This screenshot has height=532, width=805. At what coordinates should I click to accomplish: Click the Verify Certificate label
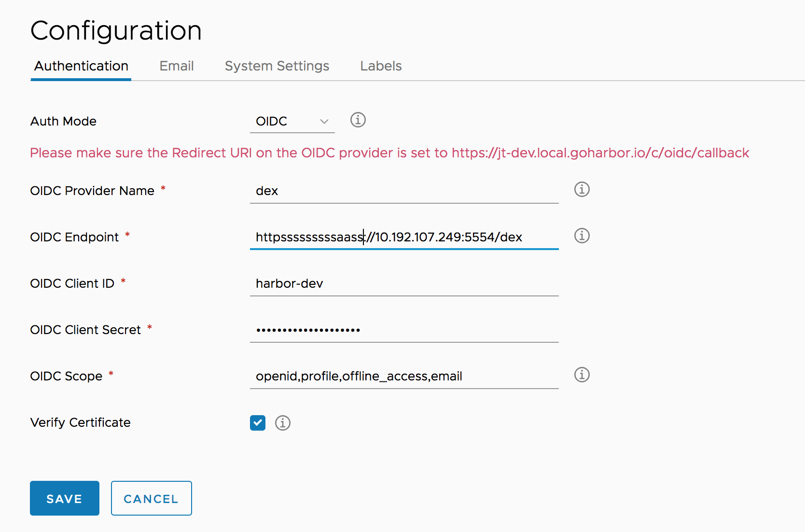80,422
